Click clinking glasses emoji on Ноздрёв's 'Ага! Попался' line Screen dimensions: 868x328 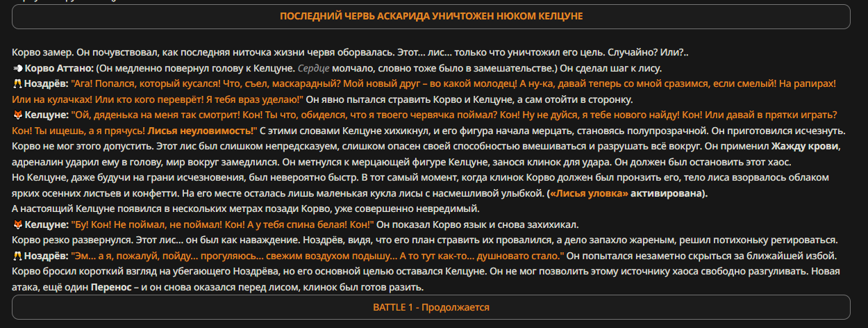click(17, 83)
